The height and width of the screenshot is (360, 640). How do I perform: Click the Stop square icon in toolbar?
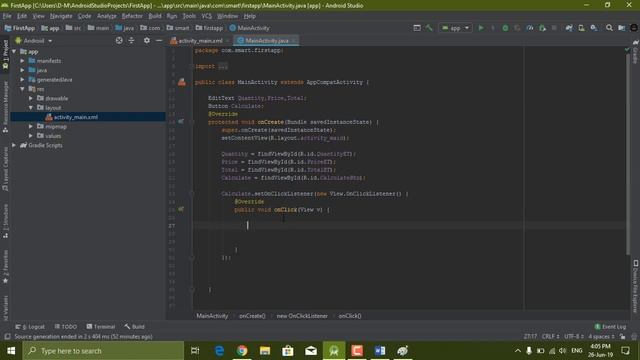point(554,28)
